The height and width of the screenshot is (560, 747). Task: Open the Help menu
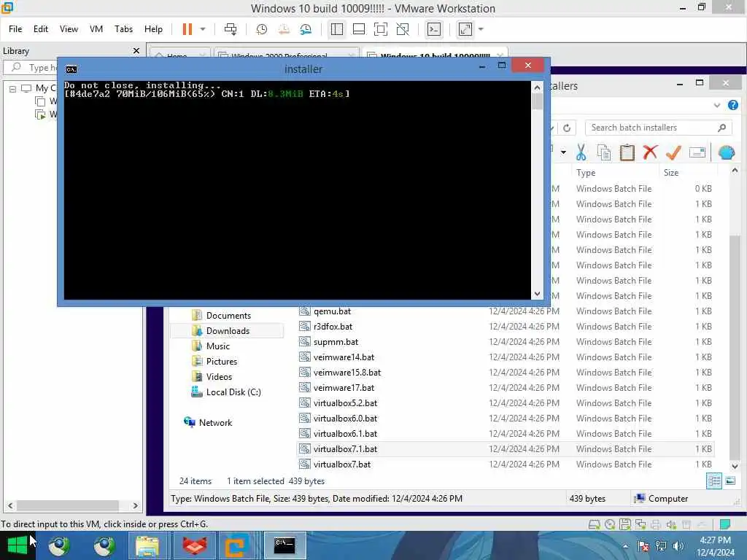click(x=153, y=29)
